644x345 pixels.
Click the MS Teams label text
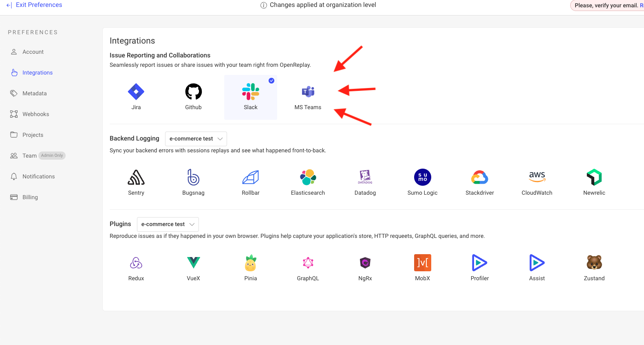(308, 107)
